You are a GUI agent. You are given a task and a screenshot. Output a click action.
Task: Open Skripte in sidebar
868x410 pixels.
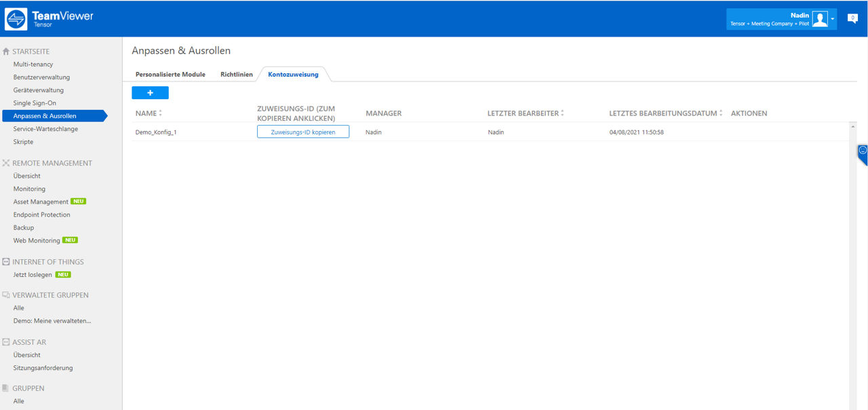tap(23, 142)
